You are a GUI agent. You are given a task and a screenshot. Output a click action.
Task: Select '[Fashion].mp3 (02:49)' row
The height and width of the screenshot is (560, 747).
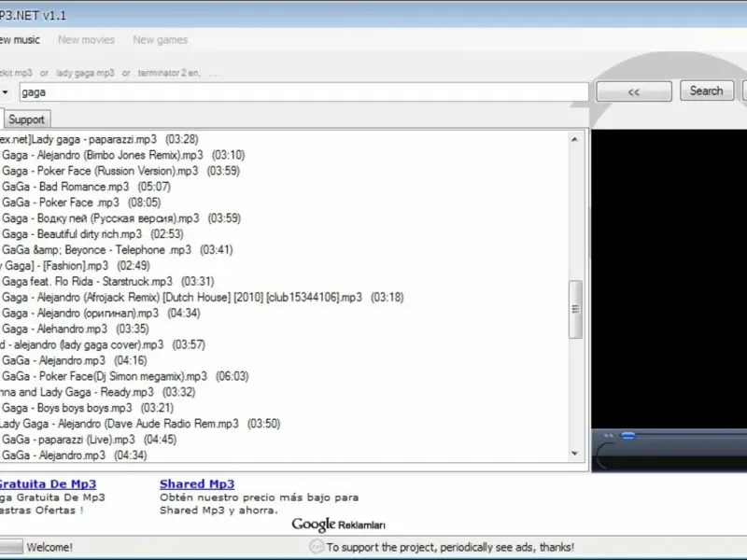coord(76,265)
